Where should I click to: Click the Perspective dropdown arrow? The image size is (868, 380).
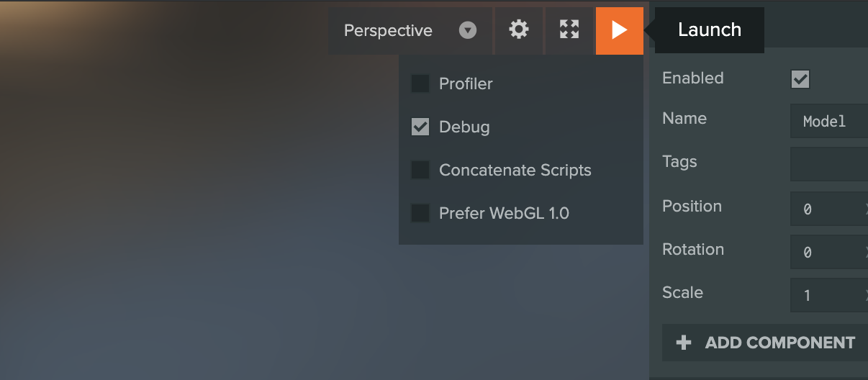(468, 31)
